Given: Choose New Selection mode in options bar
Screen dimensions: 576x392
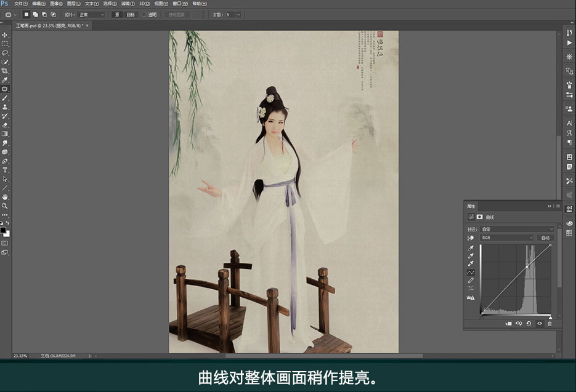Looking at the screenshot, I should [x=26, y=15].
